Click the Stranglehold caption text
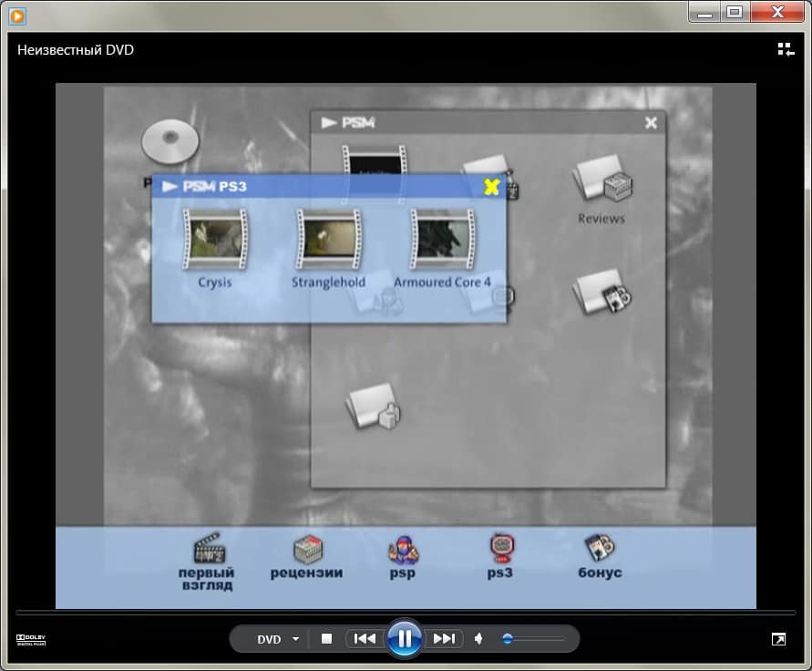The image size is (812, 671). pos(328,283)
